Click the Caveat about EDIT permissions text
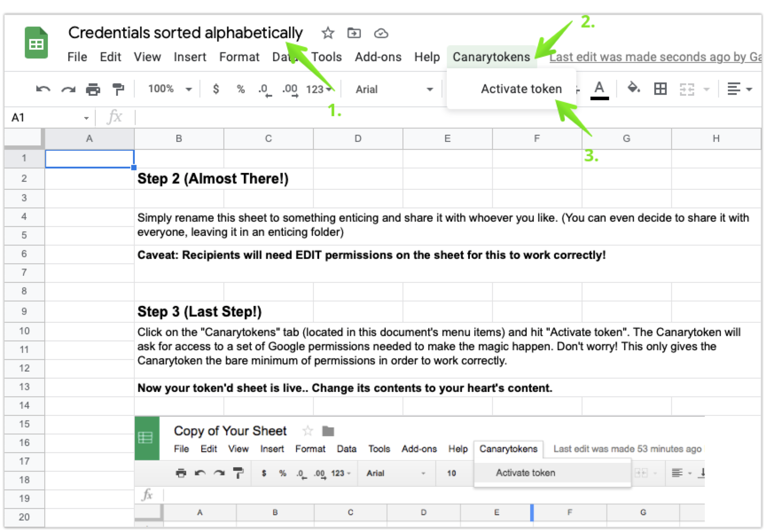766x532 pixels. pos(371,255)
